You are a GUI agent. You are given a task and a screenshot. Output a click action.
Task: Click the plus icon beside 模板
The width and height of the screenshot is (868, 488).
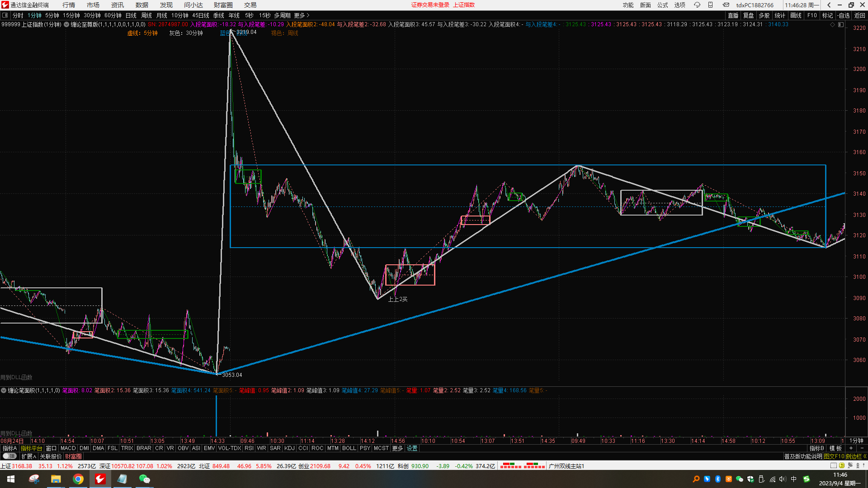point(851,448)
